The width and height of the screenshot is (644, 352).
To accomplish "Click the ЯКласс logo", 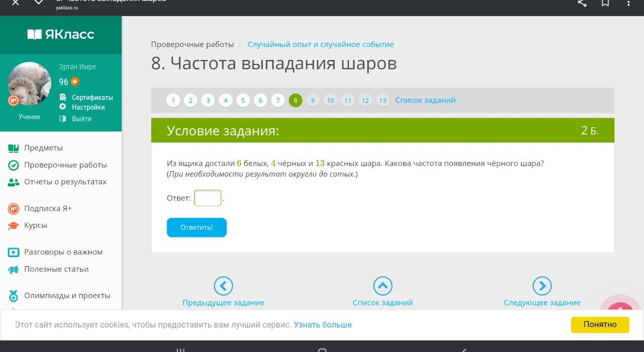I will pos(61,34).
